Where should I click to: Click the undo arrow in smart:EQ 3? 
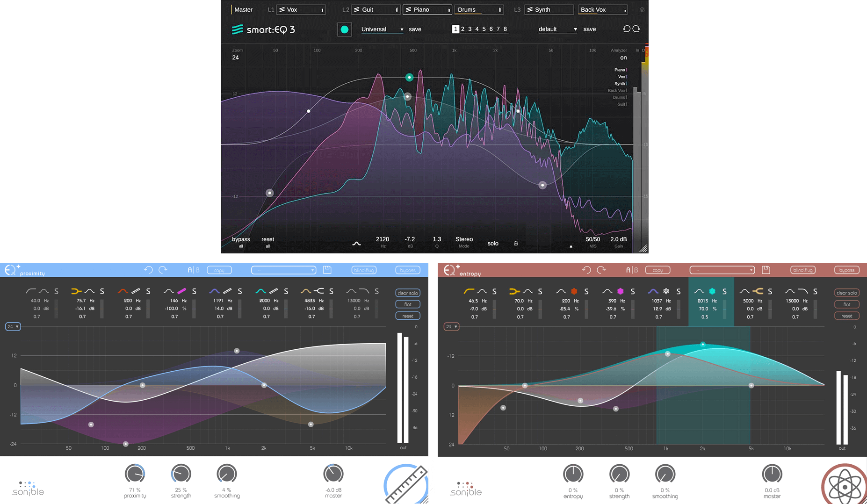point(626,29)
